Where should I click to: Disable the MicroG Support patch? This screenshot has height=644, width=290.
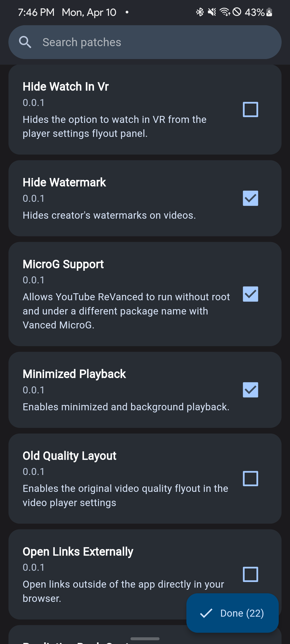pos(250,294)
